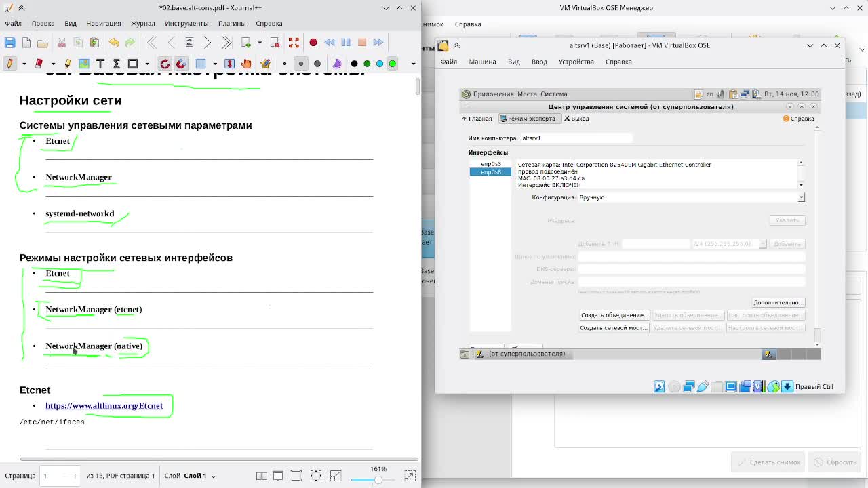
Task: Pick the light blue pen color
Action: (x=380, y=64)
